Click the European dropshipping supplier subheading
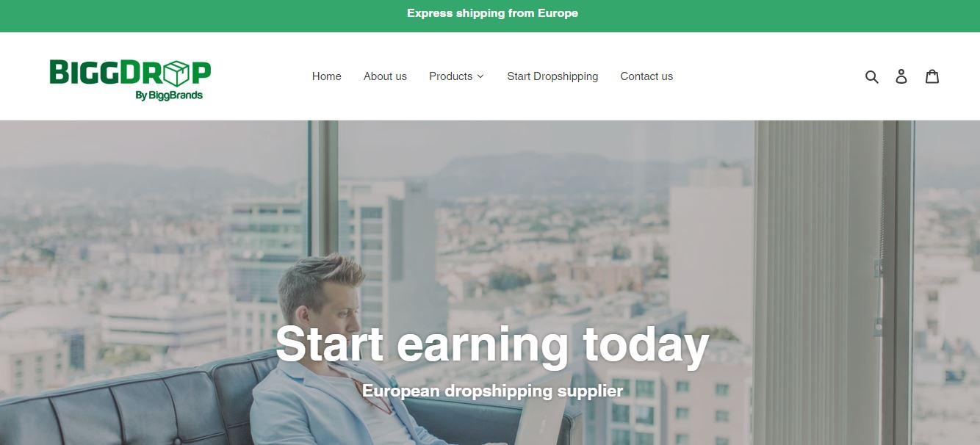This screenshot has width=980, height=445. coord(492,391)
